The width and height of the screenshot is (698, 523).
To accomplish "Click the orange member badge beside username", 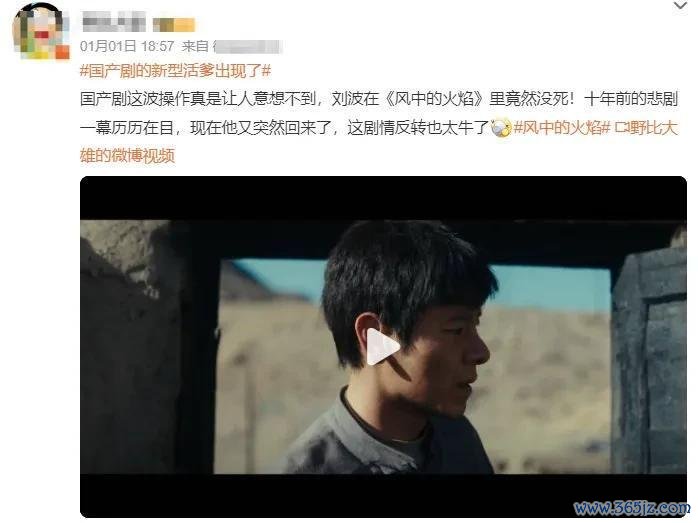I will (x=174, y=24).
